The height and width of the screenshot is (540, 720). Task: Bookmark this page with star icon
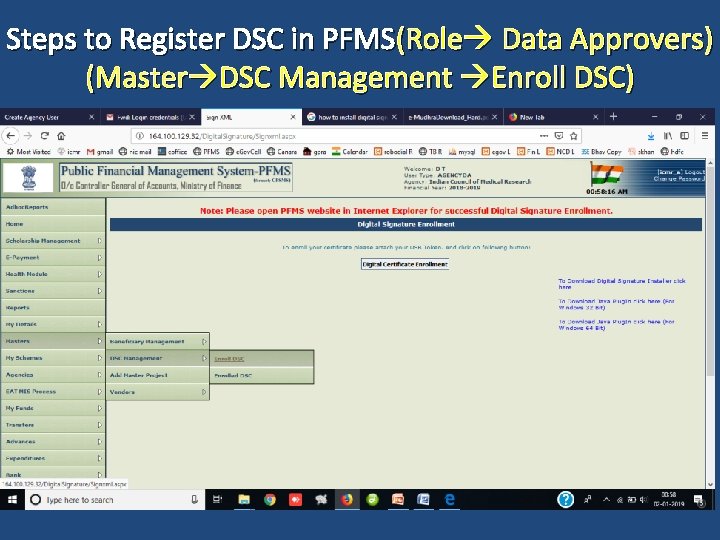574,136
